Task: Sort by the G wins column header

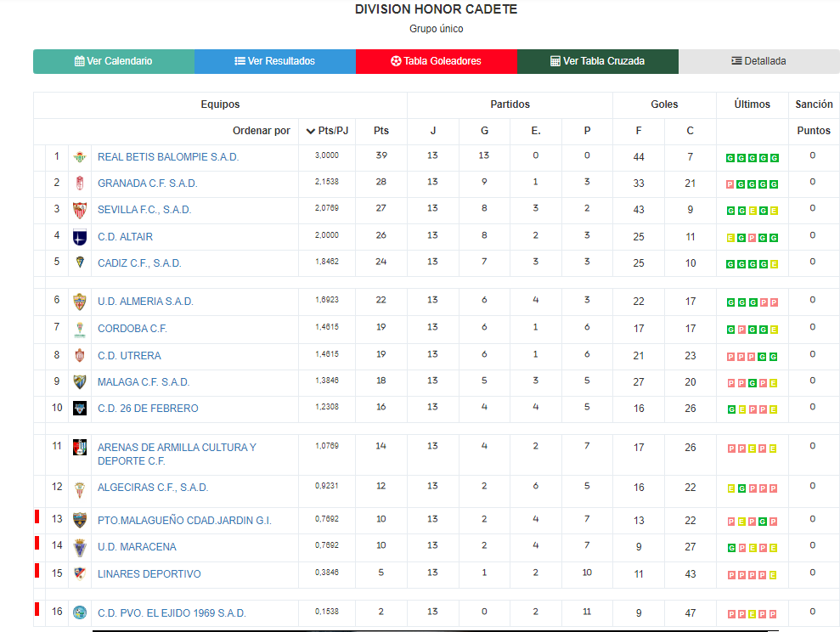Action: pos(484,131)
